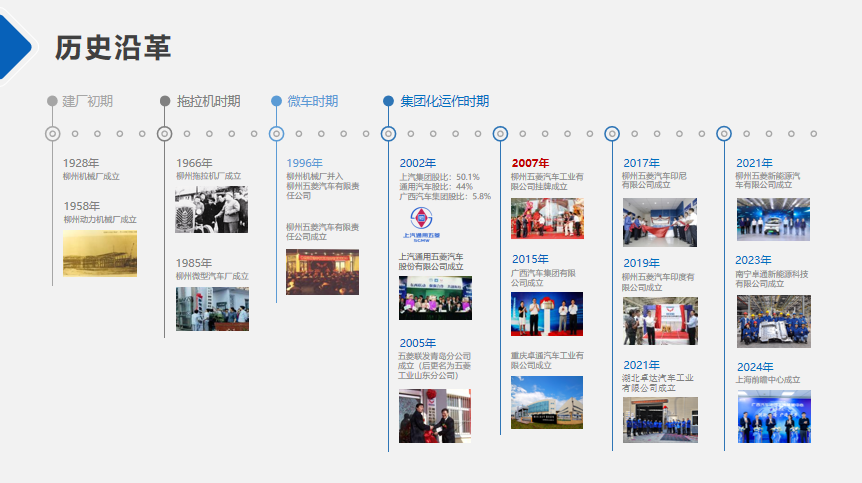Viewport: 862px width, 483px height.
Task: Select the large timeline circle above 1928年
Action: tap(53, 134)
